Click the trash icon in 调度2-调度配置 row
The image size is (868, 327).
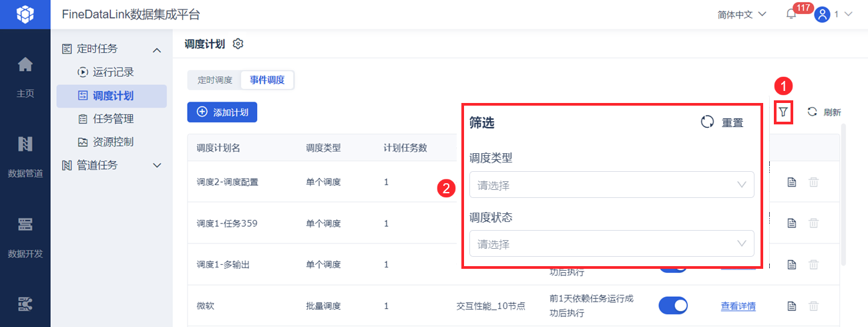813,182
